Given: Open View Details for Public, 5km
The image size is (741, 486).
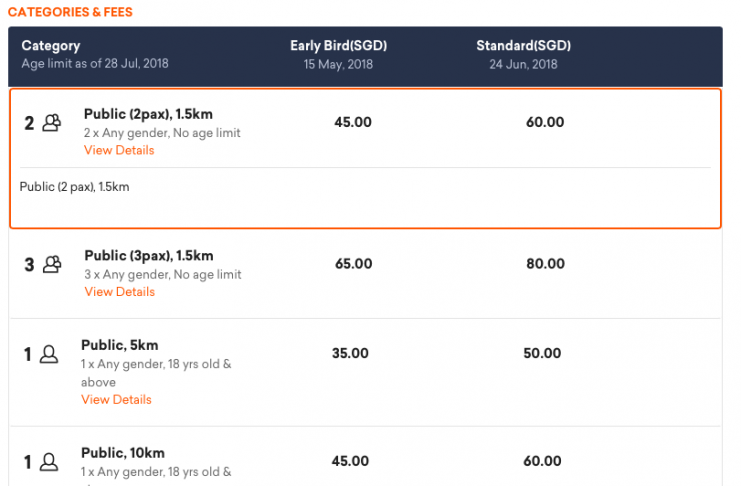Looking at the screenshot, I should click(x=116, y=399).
